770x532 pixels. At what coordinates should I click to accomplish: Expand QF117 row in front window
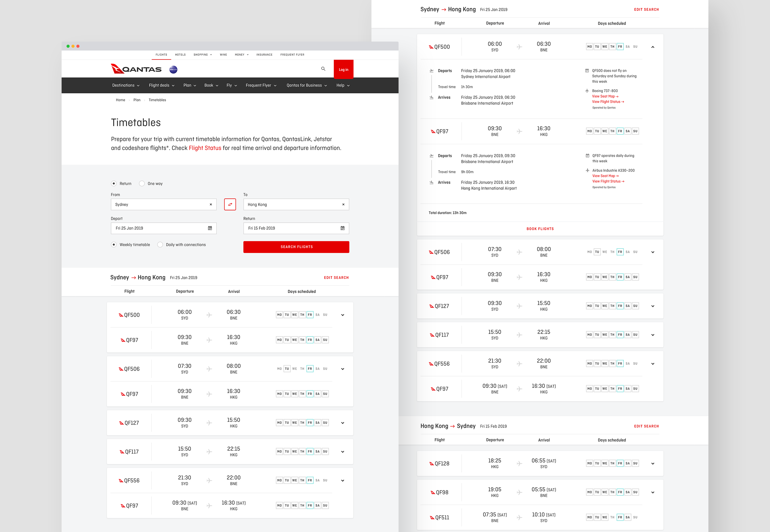point(342,452)
